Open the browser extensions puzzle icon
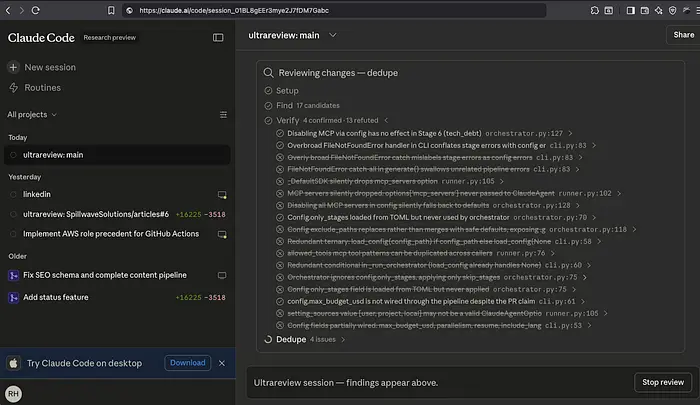 [x=595, y=10]
